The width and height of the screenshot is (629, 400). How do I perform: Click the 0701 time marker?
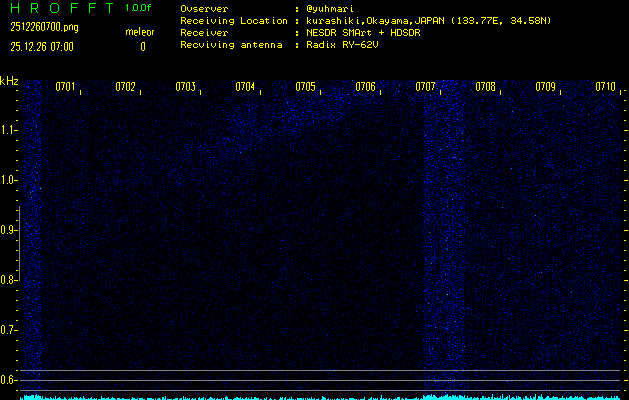65,87
